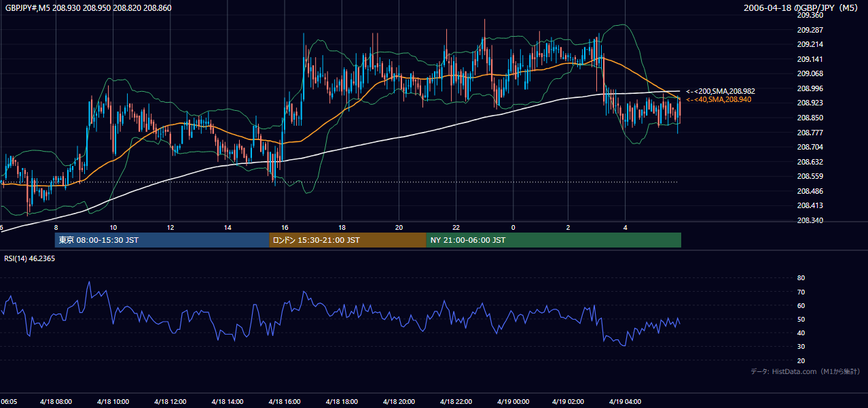Image resolution: width=868 pixels, height=408 pixels.
Task: Click price axis value 208.632
Action: click(x=809, y=162)
